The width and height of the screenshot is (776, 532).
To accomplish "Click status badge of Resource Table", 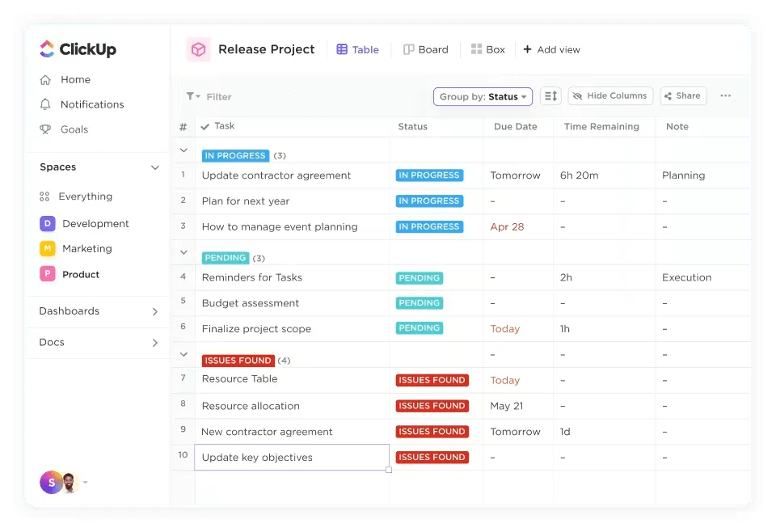I will (432, 380).
